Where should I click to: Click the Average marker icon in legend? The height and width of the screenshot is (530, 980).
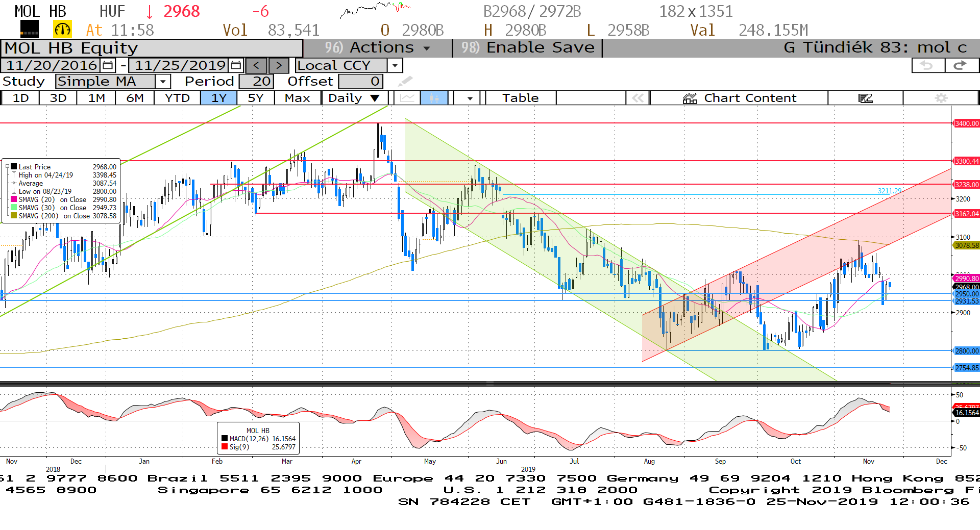[x=14, y=183]
